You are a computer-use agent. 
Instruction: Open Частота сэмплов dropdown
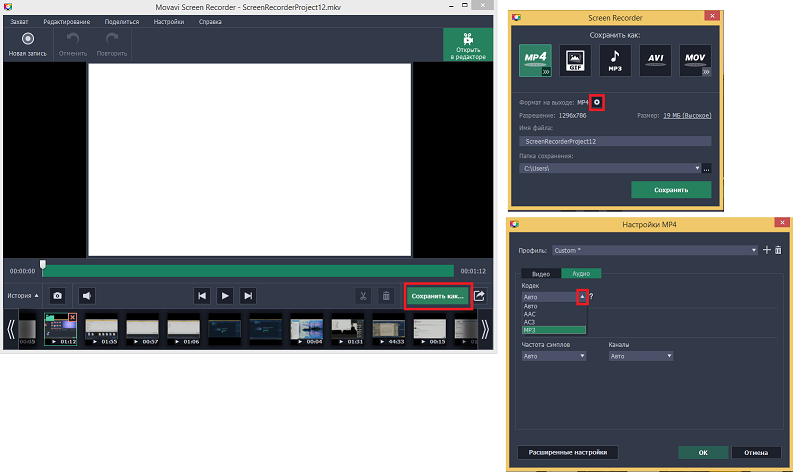(554, 356)
